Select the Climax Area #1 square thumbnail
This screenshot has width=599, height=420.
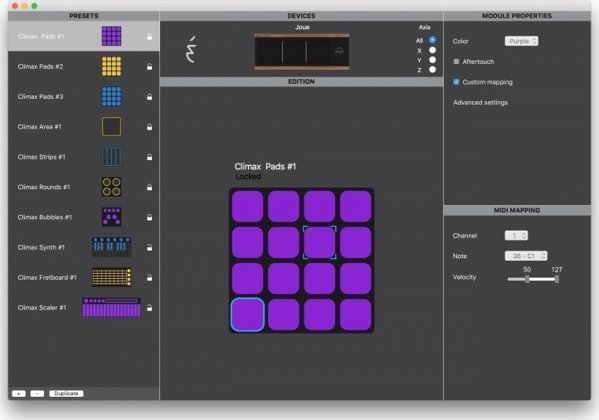click(x=112, y=126)
